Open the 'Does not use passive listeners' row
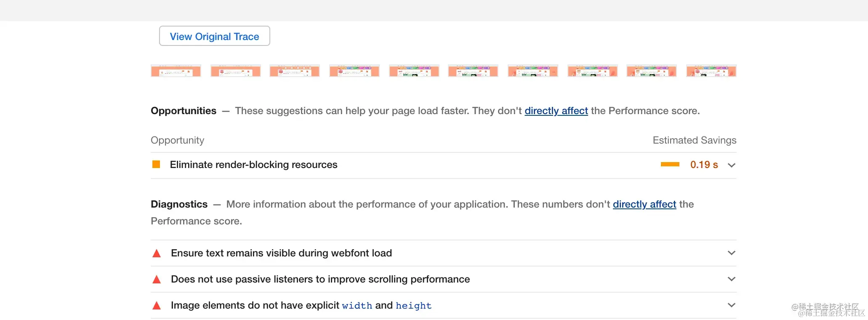Viewport: 868px width, 320px height. click(x=320, y=279)
